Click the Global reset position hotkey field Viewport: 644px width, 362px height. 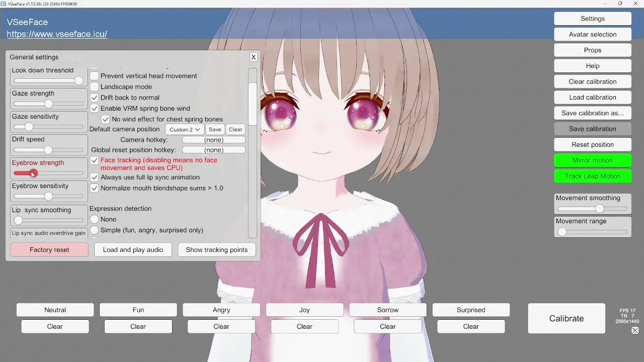click(214, 150)
